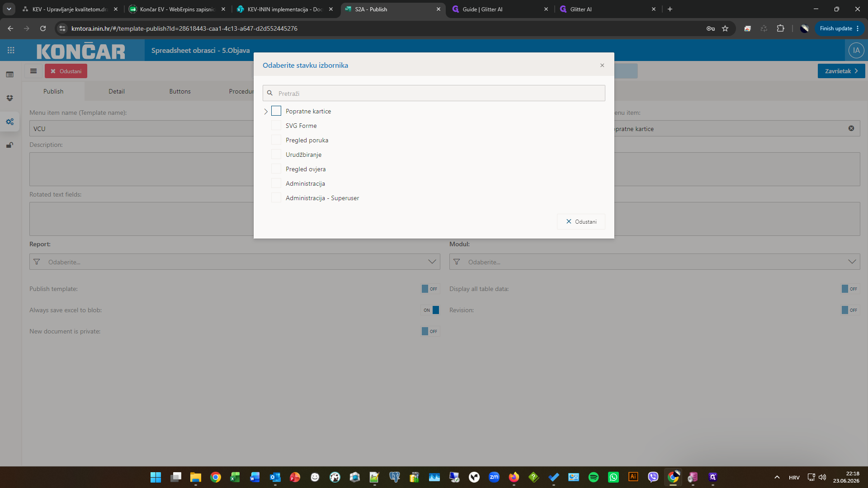Click the Description text area

click(141, 169)
